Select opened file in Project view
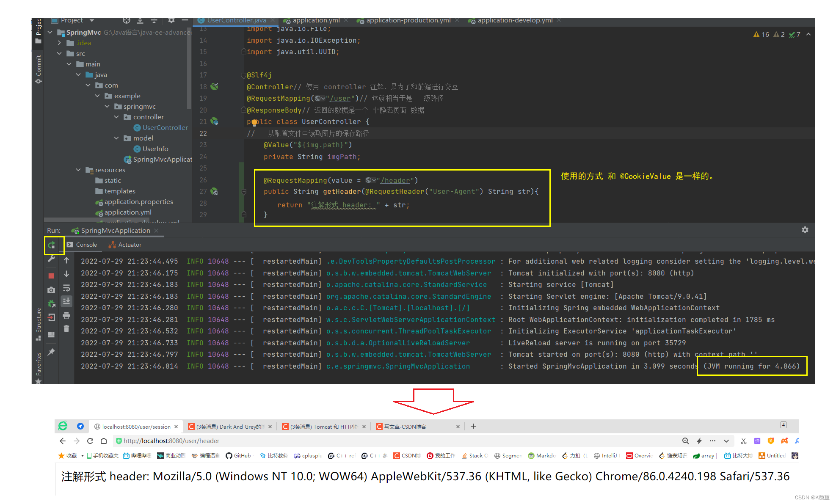Screen dimensions: 836x504 126,20
